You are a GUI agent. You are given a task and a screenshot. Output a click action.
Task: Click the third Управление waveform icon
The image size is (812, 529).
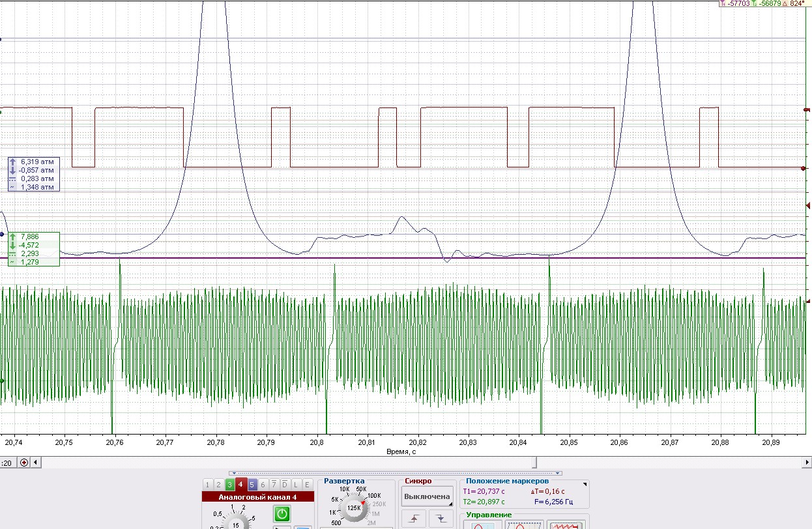point(566,525)
